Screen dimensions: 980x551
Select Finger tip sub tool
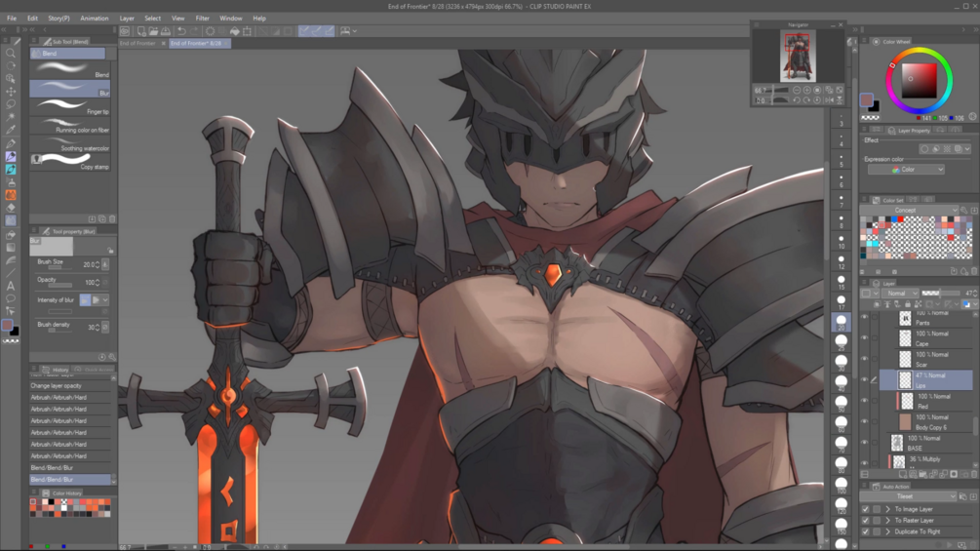70,107
